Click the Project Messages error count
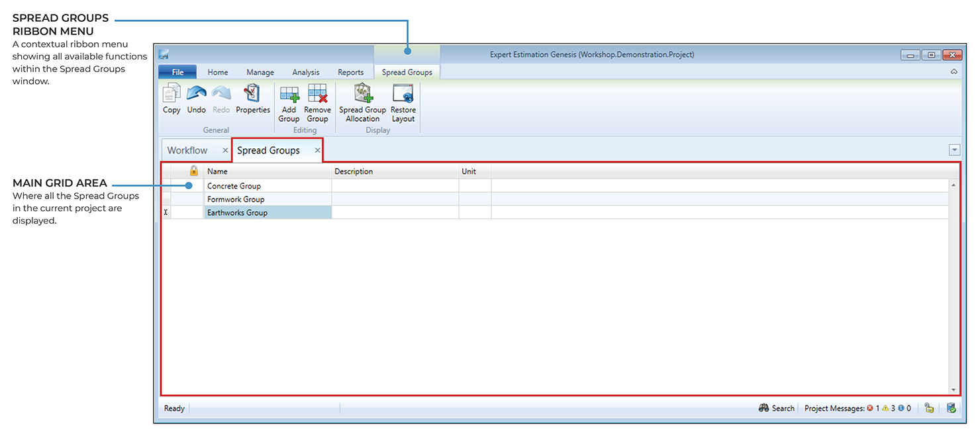This screenshot has height=438, width=980. pyautogui.click(x=873, y=408)
